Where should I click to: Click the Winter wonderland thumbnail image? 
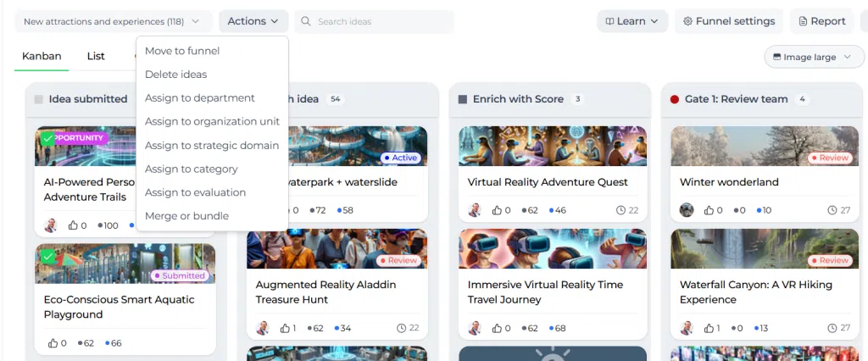point(765,146)
